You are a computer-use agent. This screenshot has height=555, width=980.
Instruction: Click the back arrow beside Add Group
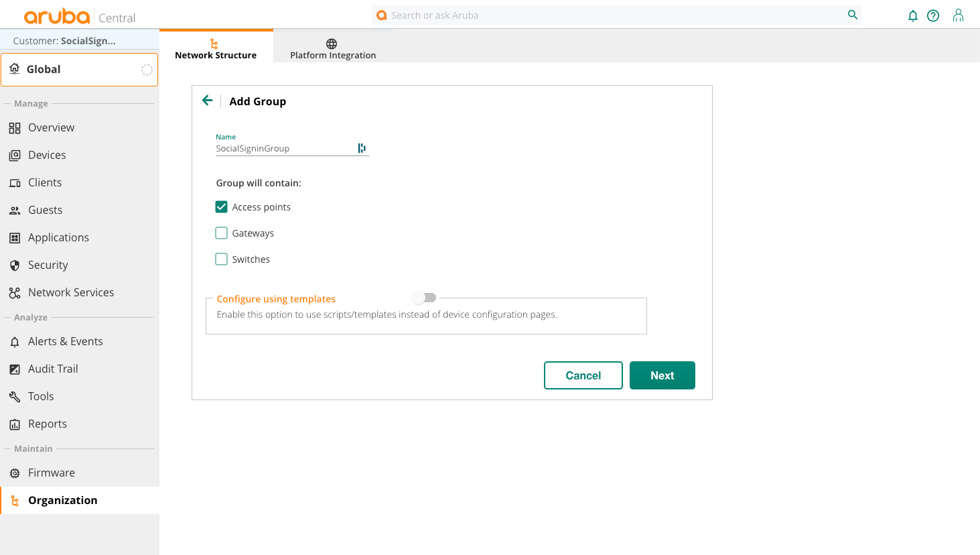click(208, 99)
